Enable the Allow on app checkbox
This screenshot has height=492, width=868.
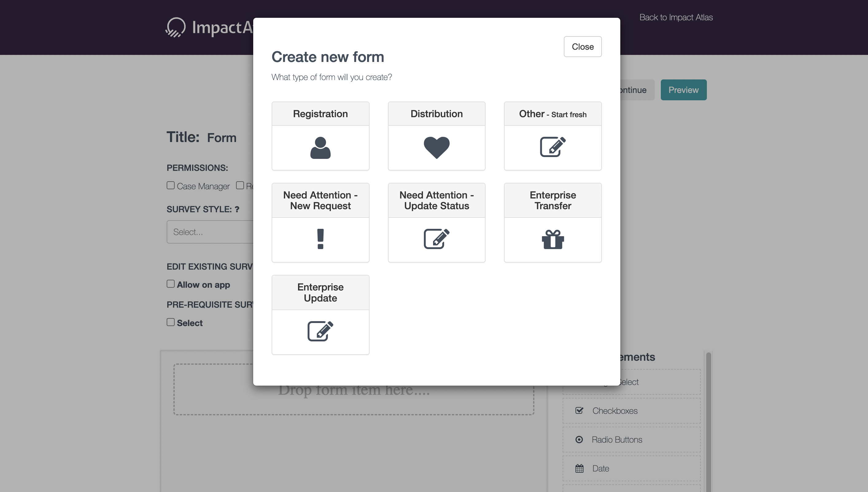click(x=171, y=284)
